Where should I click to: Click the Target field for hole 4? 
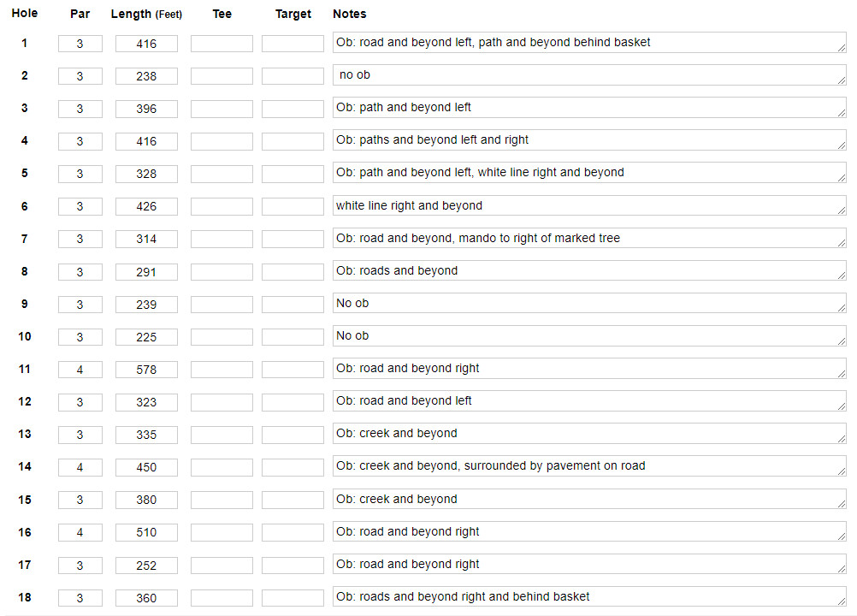(293, 141)
